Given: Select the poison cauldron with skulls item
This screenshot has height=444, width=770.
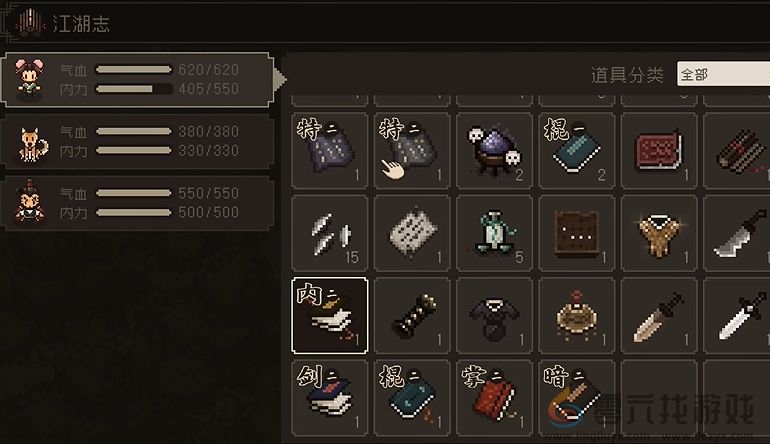Looking at the screenshot, I should [x=494, y=150].
